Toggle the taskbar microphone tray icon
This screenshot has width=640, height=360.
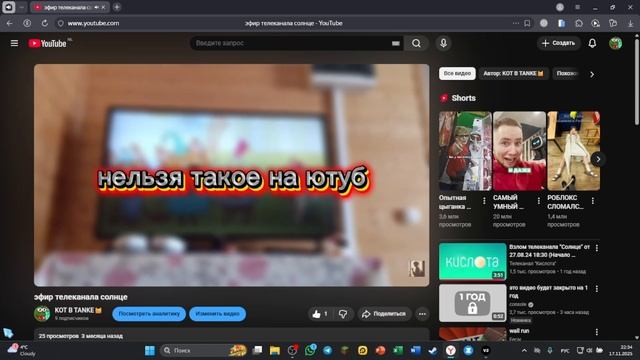tap(550, 350)
